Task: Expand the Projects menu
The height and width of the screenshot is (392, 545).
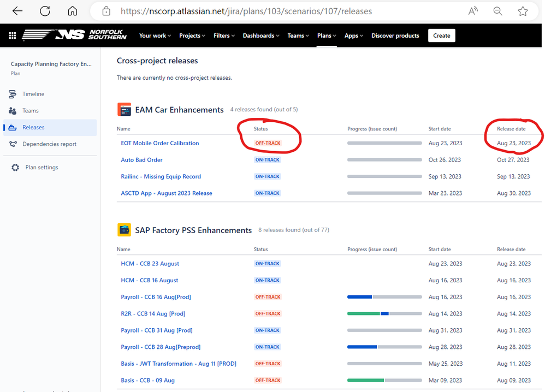Action: click(x=192, y=35)
